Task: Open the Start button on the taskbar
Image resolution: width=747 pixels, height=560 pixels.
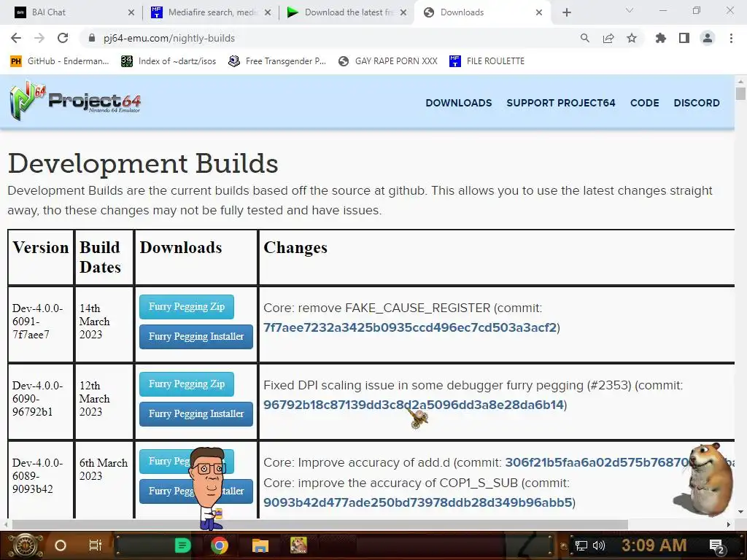Action: (26, 545)
